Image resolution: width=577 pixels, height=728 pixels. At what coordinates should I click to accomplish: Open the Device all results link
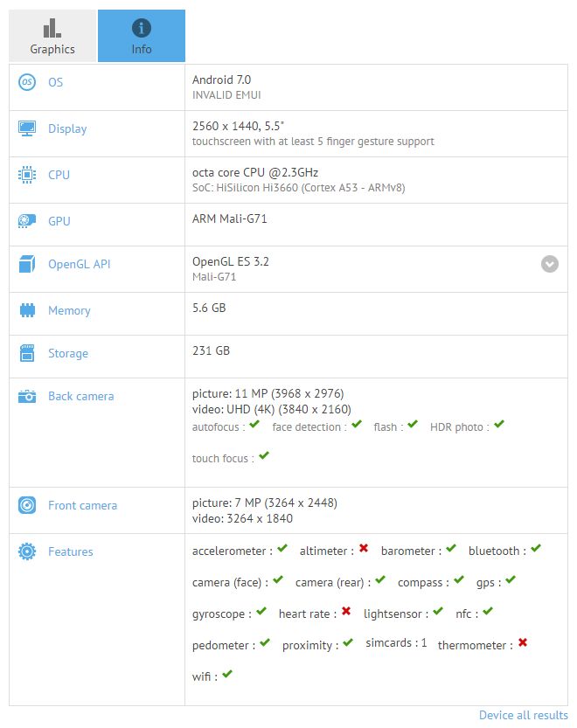523,716
